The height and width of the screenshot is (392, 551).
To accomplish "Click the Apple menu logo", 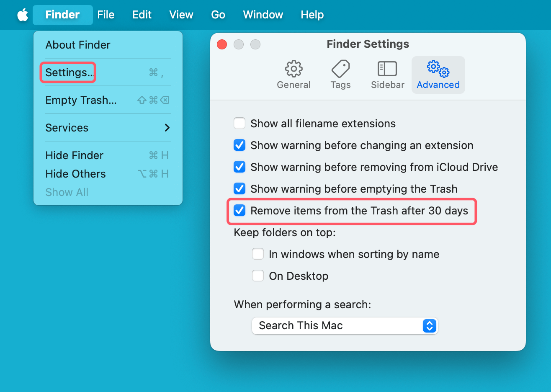I will pyautogui.click(x=23, y=15).
